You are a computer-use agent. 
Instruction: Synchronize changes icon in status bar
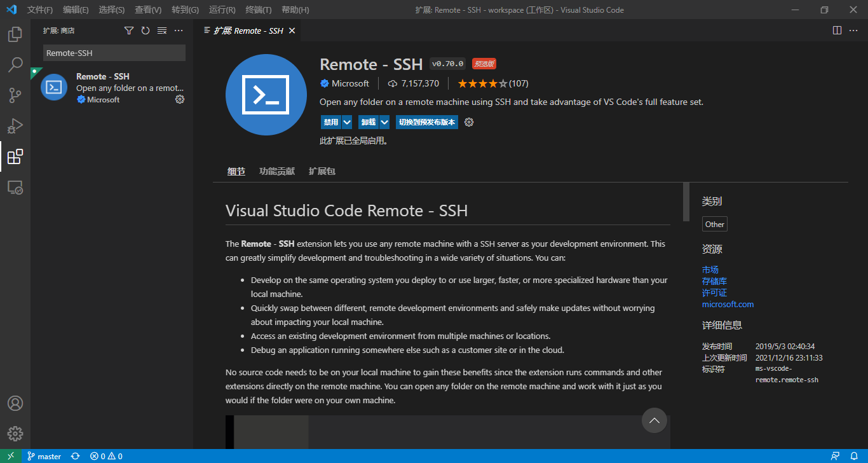tap(76, 456)
